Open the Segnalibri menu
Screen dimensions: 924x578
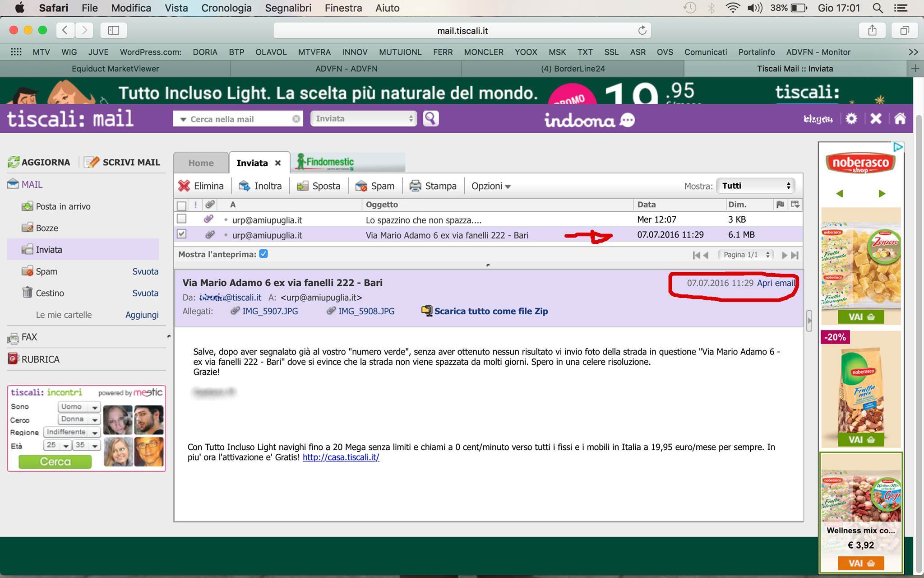pos(288,8)
